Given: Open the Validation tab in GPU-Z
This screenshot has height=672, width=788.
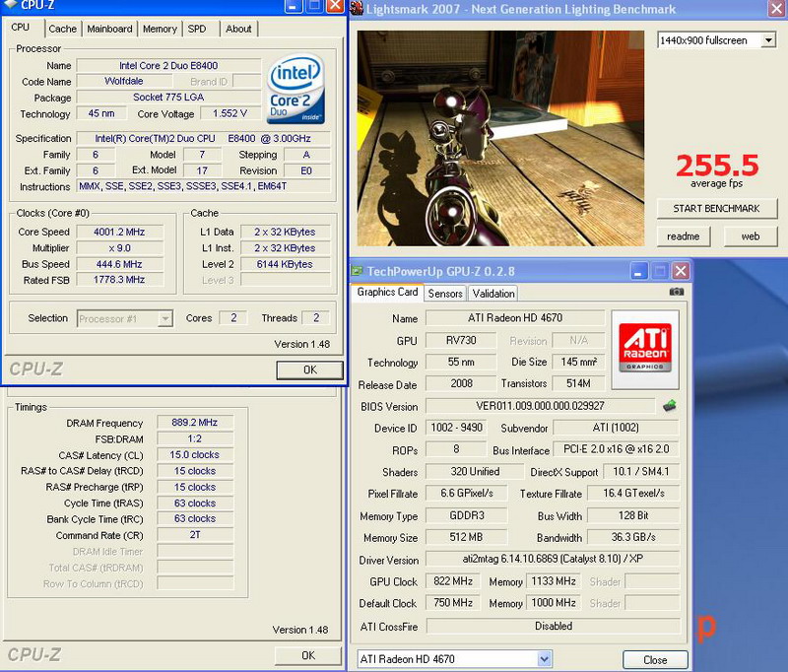Looking at the screenshot, I should [493, 294].
